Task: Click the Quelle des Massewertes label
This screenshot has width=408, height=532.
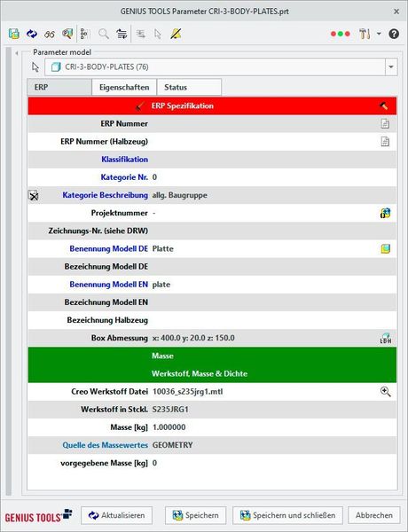Action: pyautogui.click(x=106, y=445)
